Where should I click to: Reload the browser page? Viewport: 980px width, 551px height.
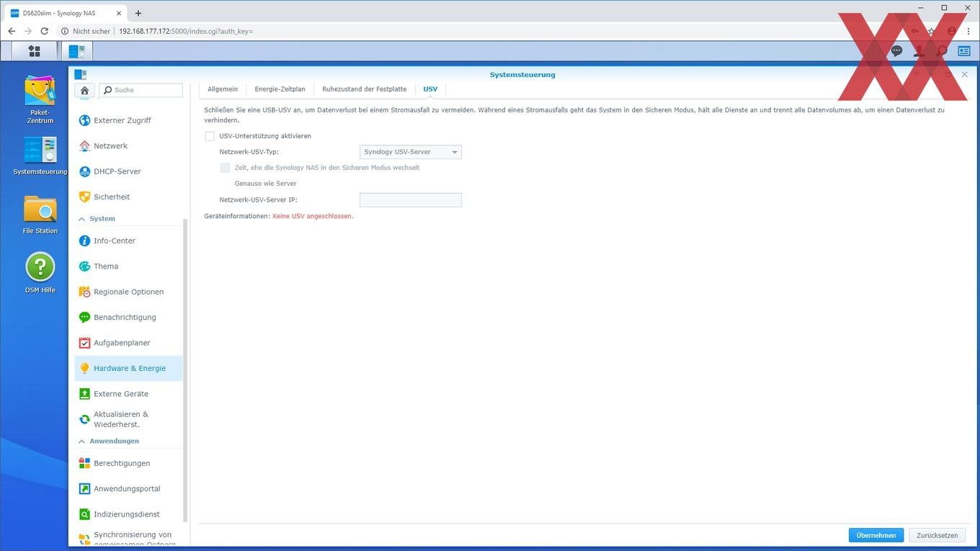(44, 31)
